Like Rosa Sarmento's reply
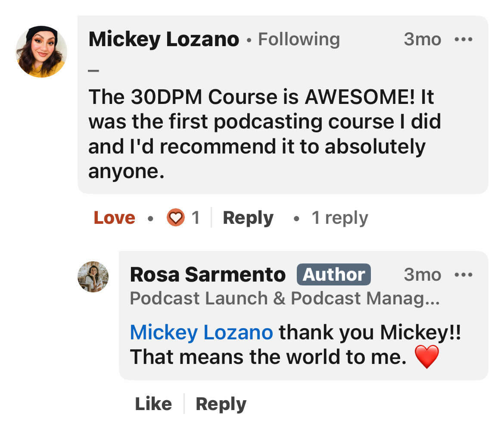Screen dimensions: 504x423 click(153, 404)
